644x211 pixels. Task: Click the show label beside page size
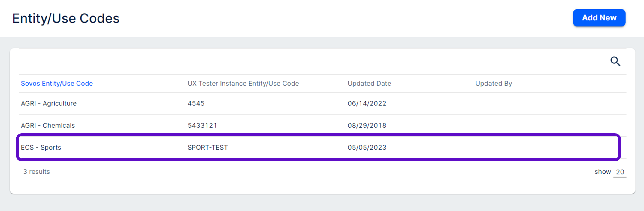tap(603, 172)
